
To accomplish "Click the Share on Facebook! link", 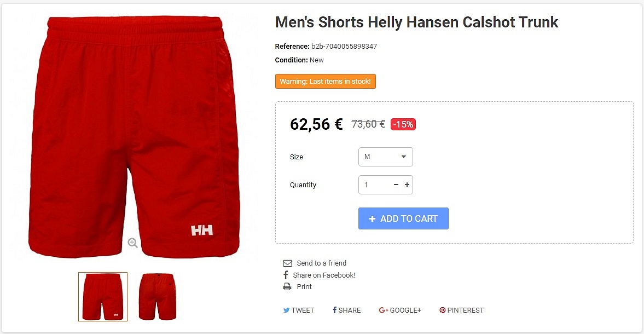I will (x=324, y=275).
